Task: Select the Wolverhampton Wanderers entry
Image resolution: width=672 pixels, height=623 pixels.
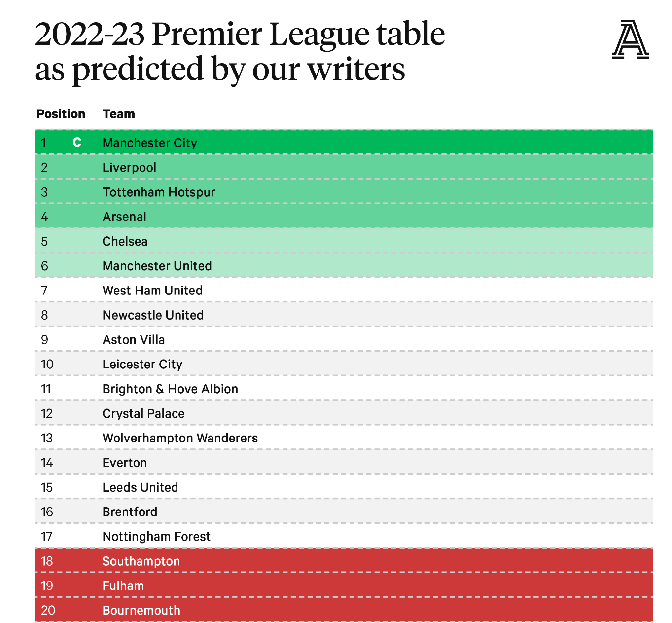Action: click(x=180, y=439)
